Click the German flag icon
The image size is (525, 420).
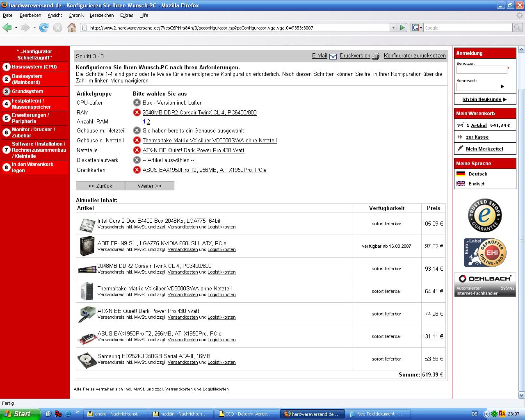(461, 174)
